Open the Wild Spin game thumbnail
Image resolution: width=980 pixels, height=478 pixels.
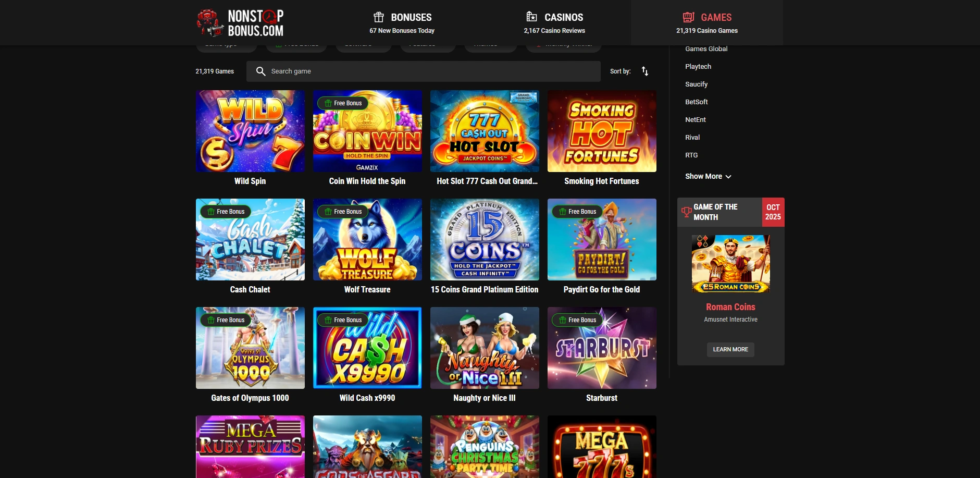[x=250, y=131]
